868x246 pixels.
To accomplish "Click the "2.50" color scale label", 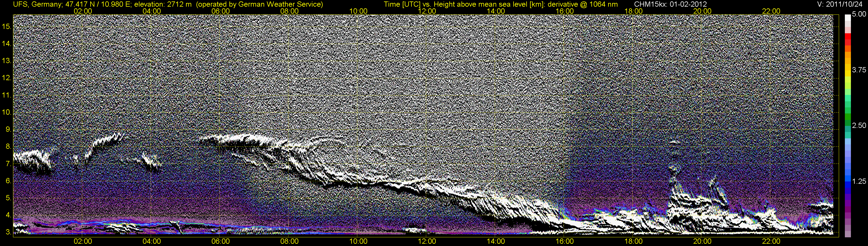I will click(859, 126).
